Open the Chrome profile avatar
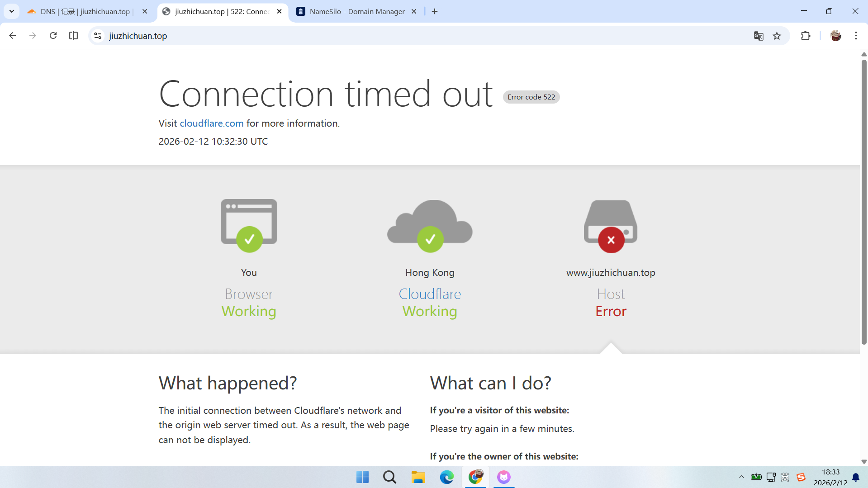This screenshot has height=488, width=868. [835, 36]
